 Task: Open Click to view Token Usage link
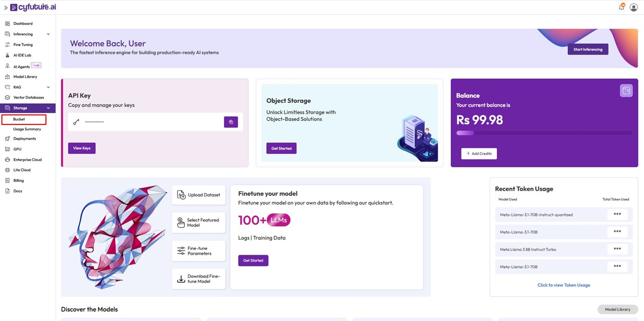[x=564, y=285]
